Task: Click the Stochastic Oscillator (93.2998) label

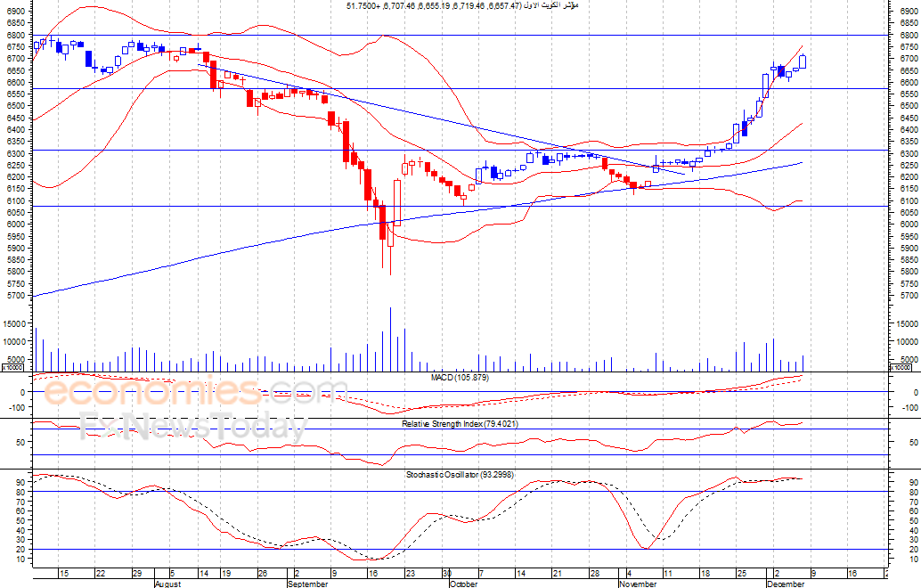Action: pos(460,474)
